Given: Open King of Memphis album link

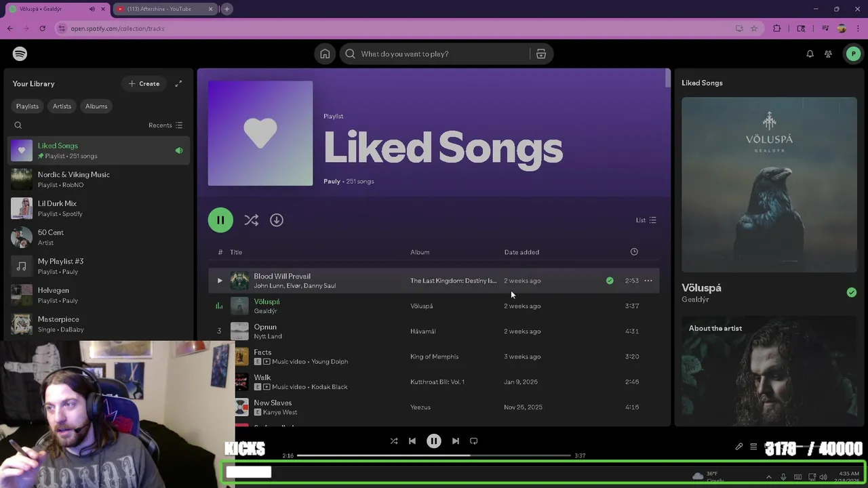Looking at the screenshot, I should point(434,357).
